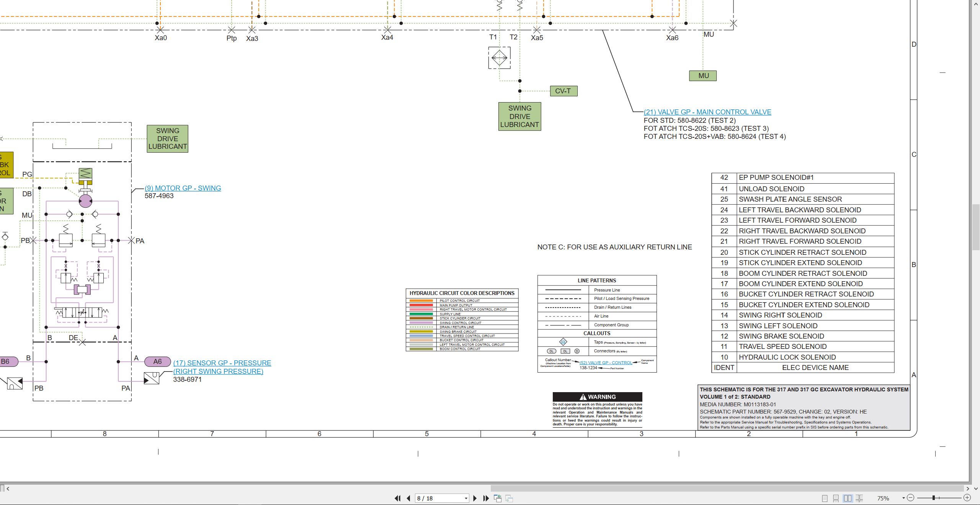Switch to continuous page view
Screen dimensions: 980x505
pyautogui.click(x=836, y=498)
